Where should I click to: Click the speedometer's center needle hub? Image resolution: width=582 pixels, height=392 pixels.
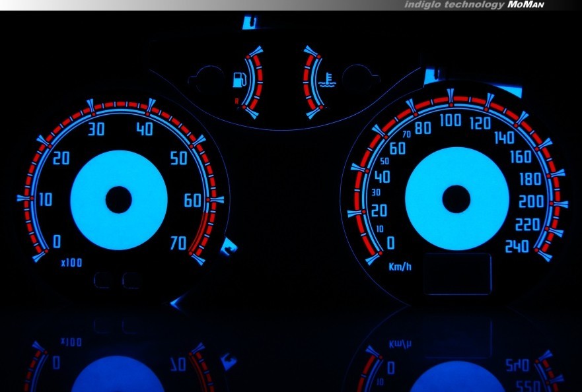(x=456, y=199)
